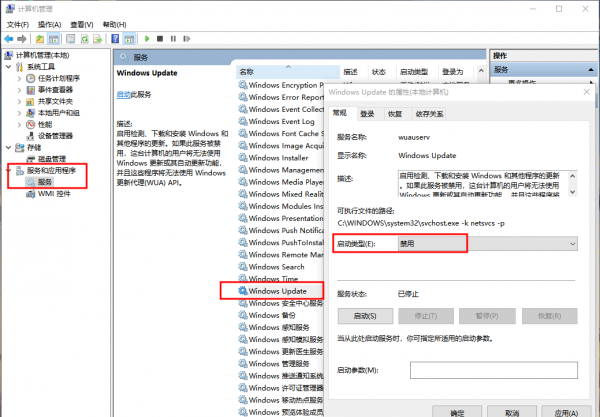This screenshot has height=417, width=600.
Task: Click the start-this-service (启动) link
Action: coord(123,94)
